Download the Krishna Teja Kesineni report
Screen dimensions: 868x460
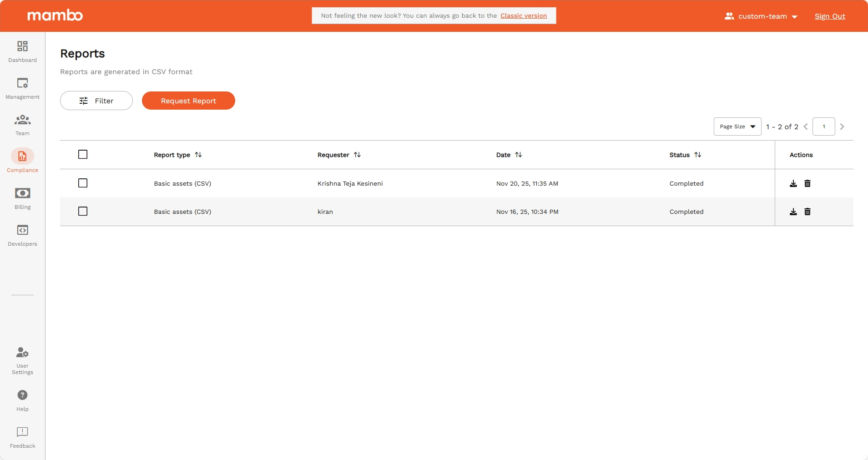[793, 183]
